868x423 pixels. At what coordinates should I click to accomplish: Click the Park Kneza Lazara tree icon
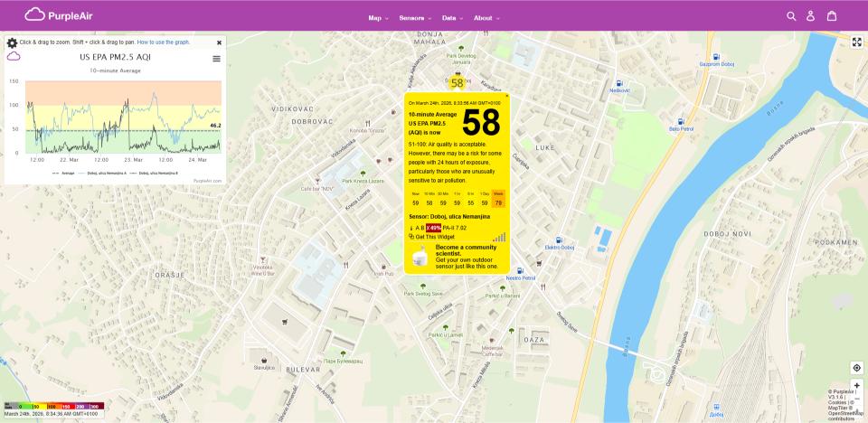(363, 174)
